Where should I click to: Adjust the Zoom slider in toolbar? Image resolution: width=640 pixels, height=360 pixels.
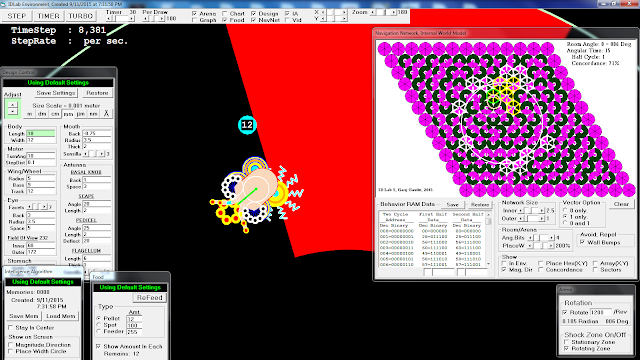383,13
